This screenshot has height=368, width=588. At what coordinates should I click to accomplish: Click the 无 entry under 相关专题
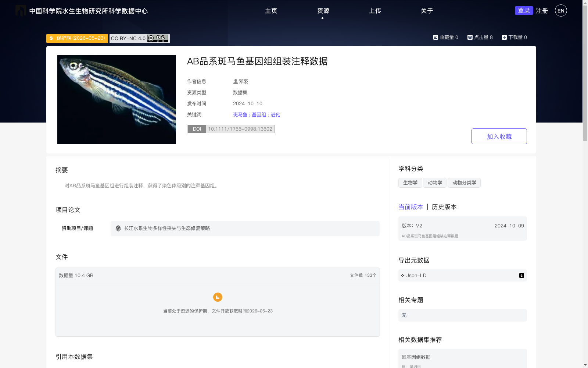point(463,315)
